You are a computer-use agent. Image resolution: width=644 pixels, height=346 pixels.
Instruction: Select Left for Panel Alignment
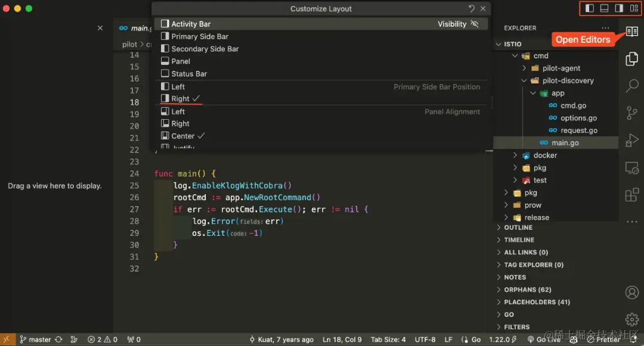coord(321,111)
